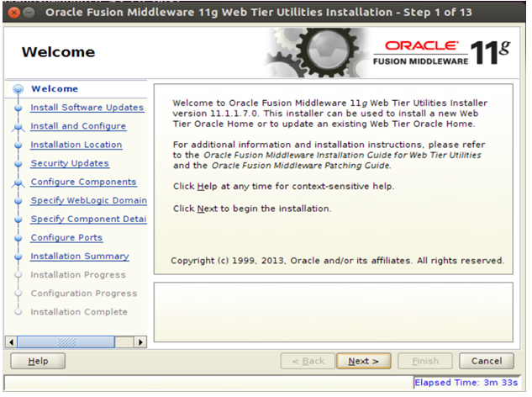Viewport: 532px width, 397px height.
Task: Open the Install and Configure step
Action: click(78, 126)
